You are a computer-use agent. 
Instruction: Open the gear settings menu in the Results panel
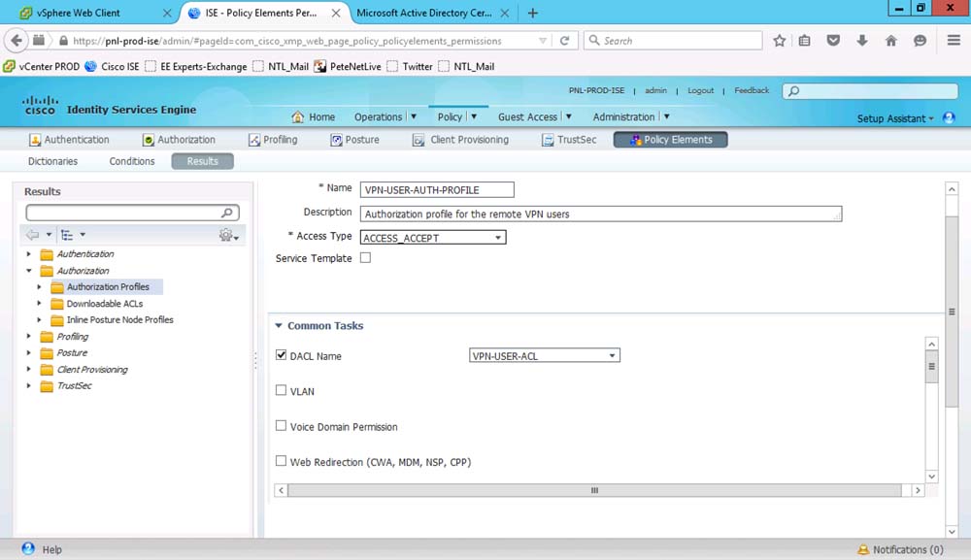coord(228,235)
